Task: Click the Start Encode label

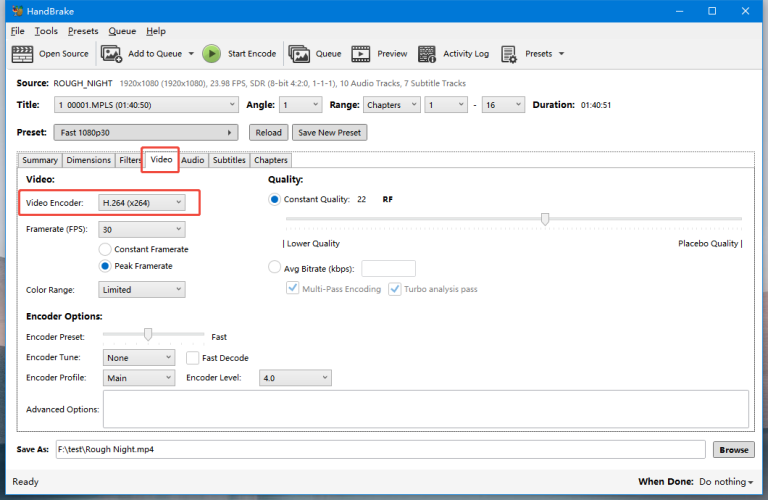Action: tap(252, 54)
